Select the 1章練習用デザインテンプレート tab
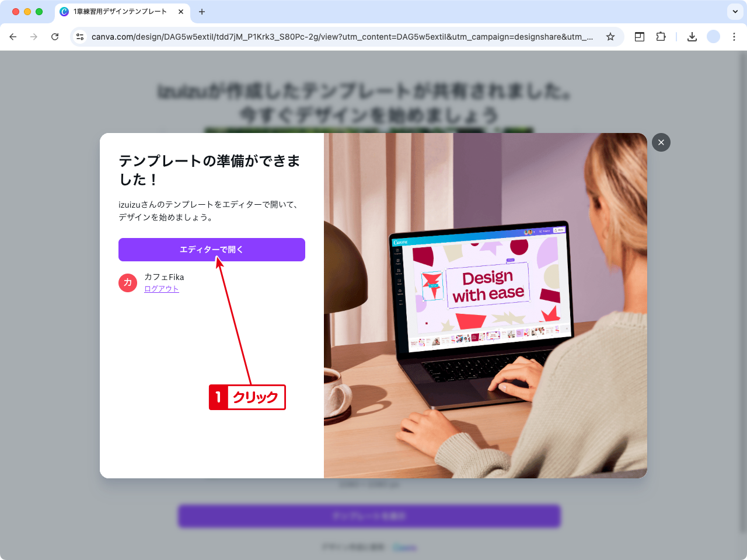This screenshot has height=560, width=747. pyautogui.click(x=120, y=12)
